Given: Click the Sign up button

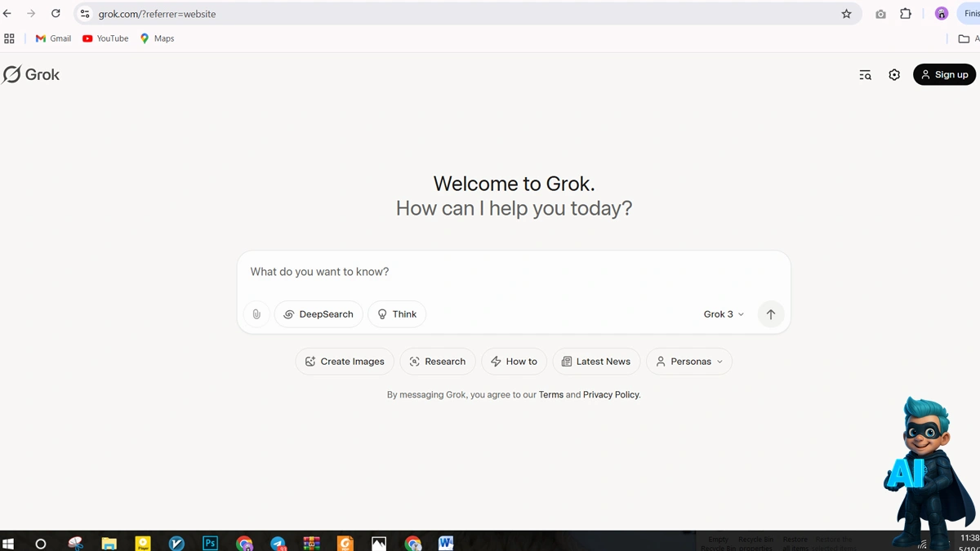Looking at the screenshot, I should point(944,74).
